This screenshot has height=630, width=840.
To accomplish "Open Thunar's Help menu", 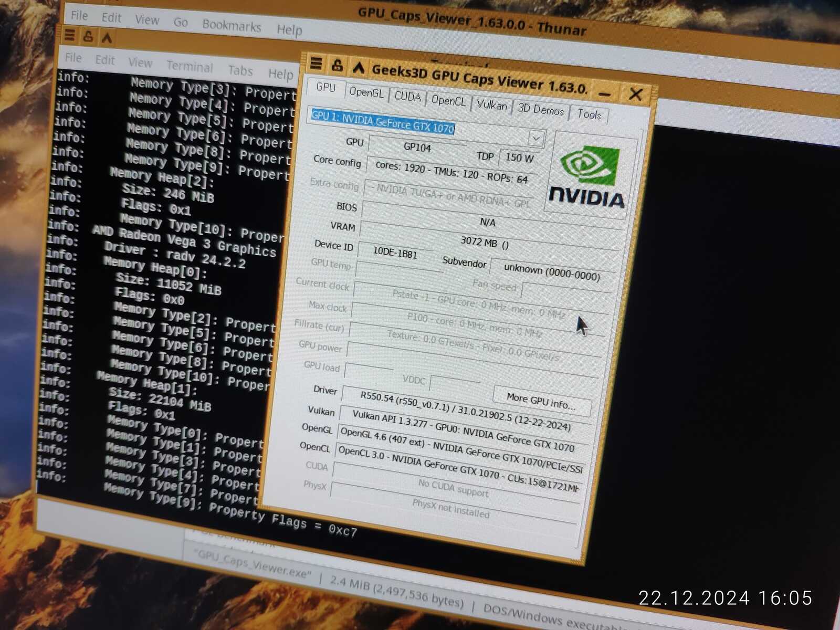I will click(x=290, y=30).
